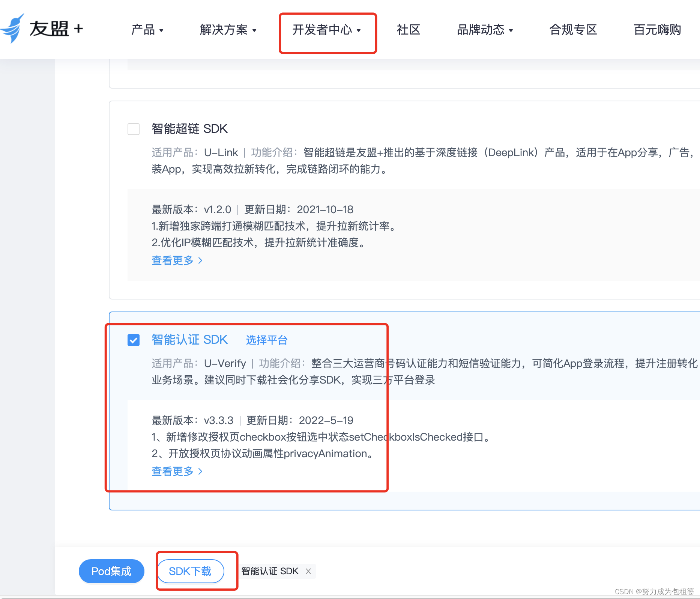
Task: Remove the 智能认证 SDK selection tag
Action: pos(308,571)
